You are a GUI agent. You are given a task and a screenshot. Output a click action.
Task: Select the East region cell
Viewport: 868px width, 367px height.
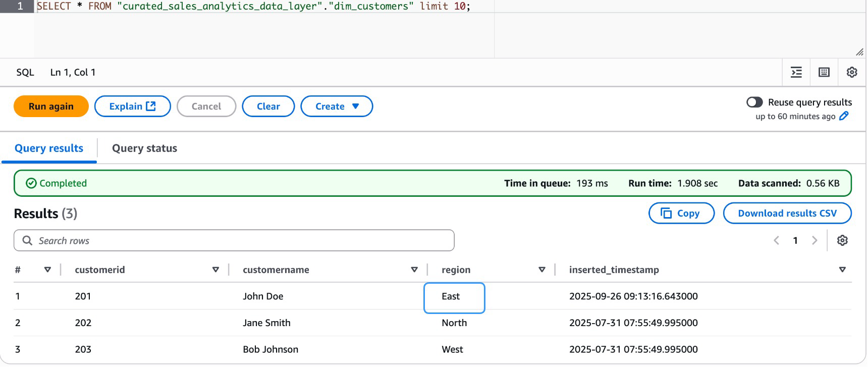454,297
